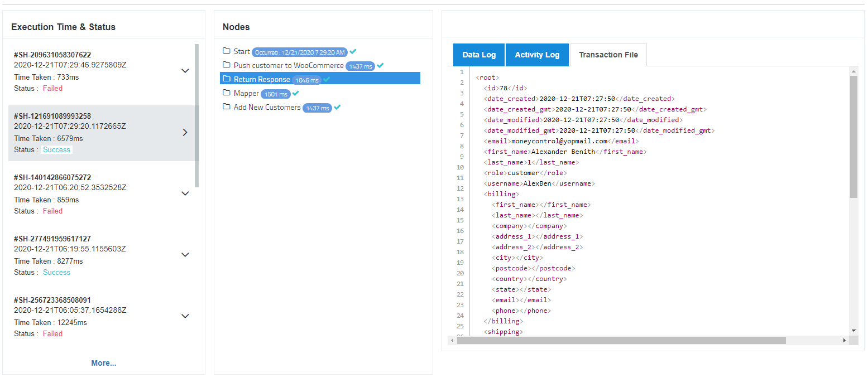This screenshot has height=378, width=868.
Task: Select the Transaction File tab
Action: (x=608, y=55)
